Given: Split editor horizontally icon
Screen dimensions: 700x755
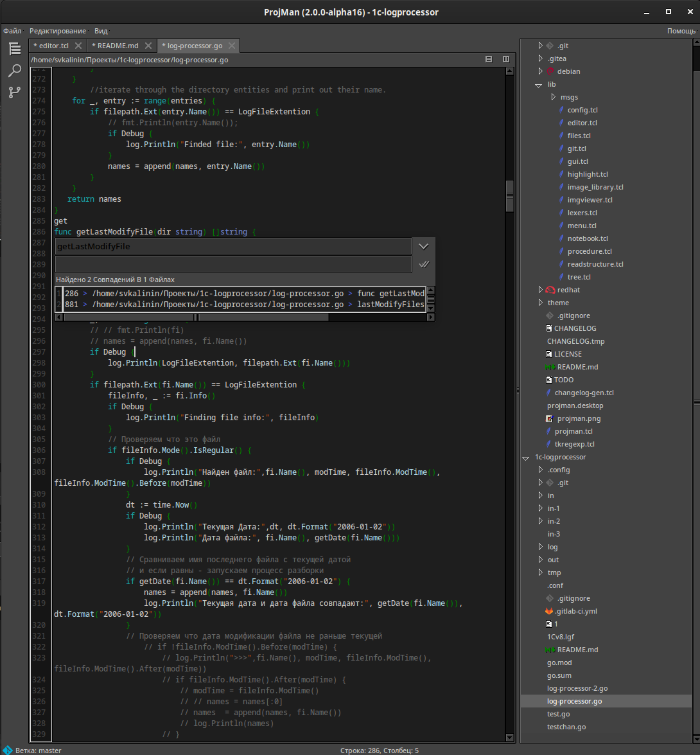Looking at the screenshot, I should pyautogui.click(x=489, y=59).
